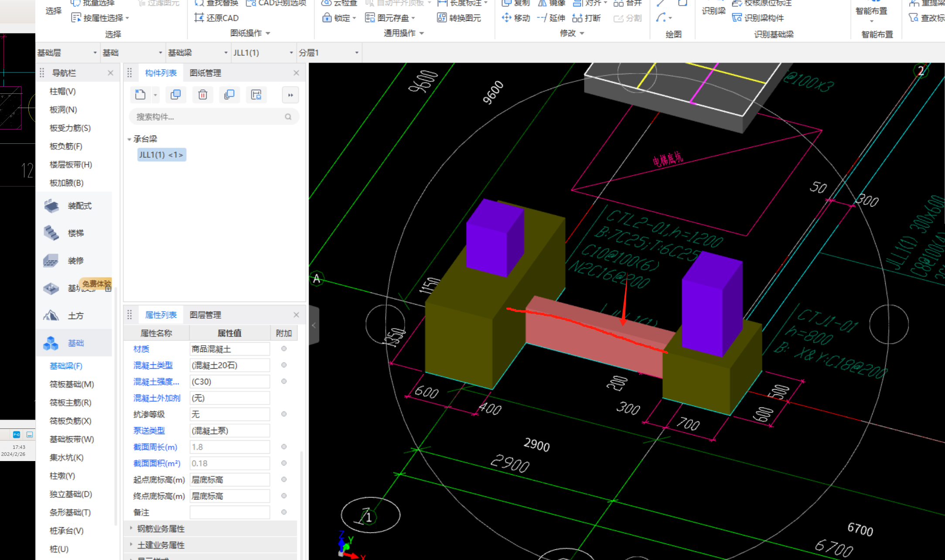945x560 pixels.
Task: Click the 按属性选择 select by property tool
Action: tap(100, 18)
